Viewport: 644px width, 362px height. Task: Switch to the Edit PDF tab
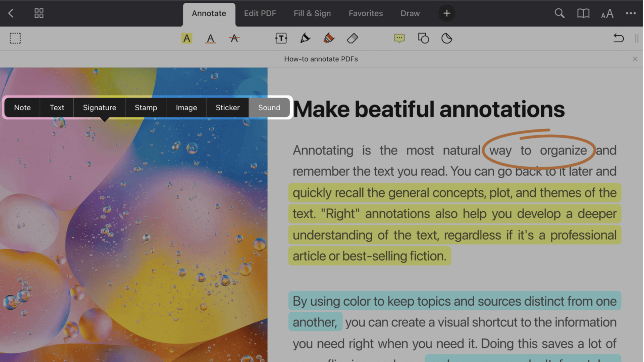point(260,13)
